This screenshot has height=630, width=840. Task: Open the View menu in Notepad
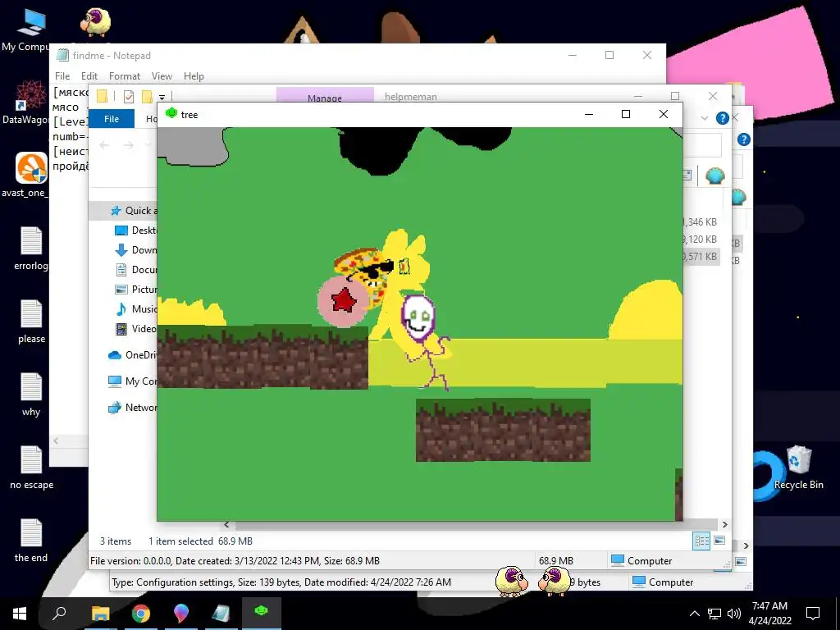coord(162,76)
